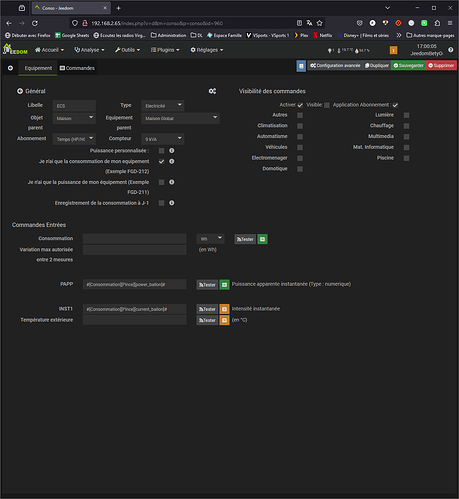Click the blue document icon before Configuration avancée

pos(301,66)
